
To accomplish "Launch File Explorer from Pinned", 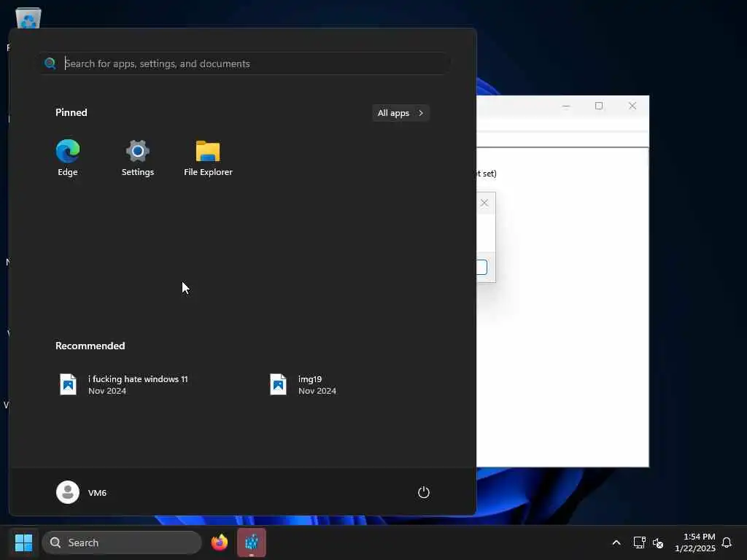I will point(208,158).
